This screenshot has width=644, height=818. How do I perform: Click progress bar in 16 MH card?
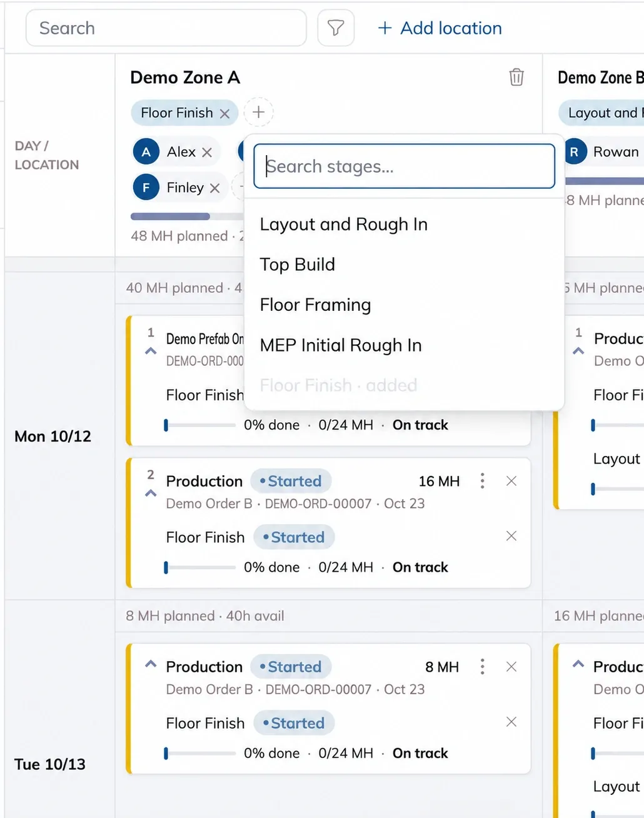point(200,567)
